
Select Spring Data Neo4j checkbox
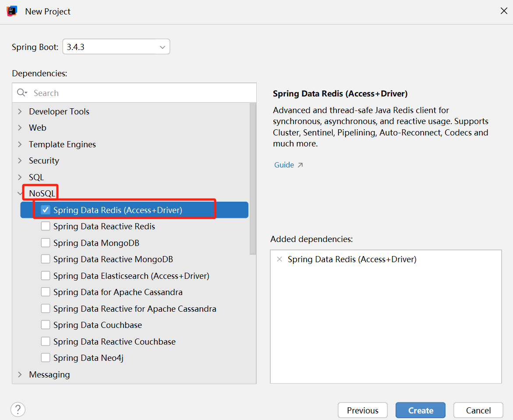[46, 358]
